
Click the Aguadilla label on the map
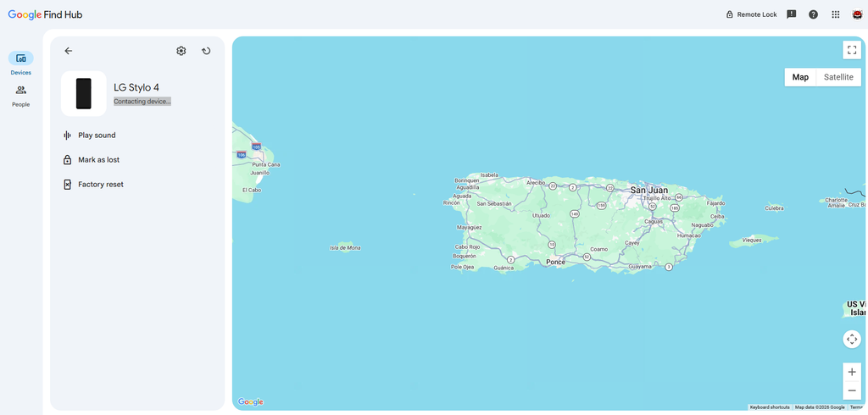(x=468, y=187)
